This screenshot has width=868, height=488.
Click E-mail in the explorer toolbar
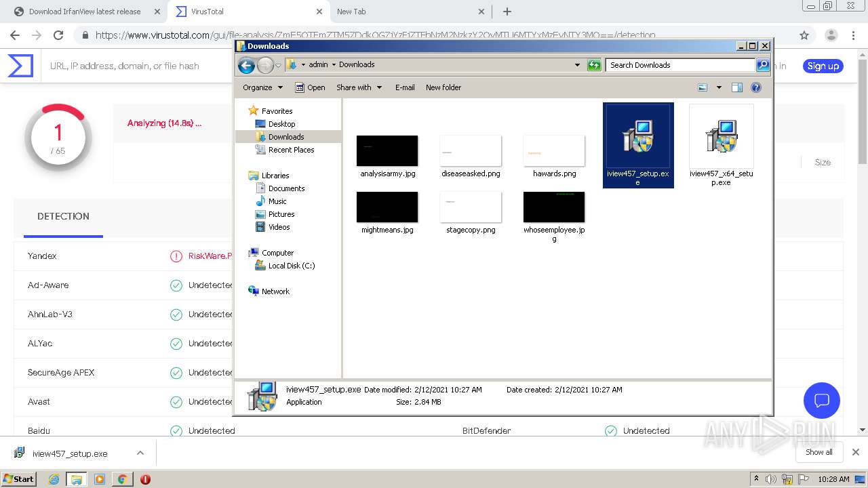(x=405, y=87)
